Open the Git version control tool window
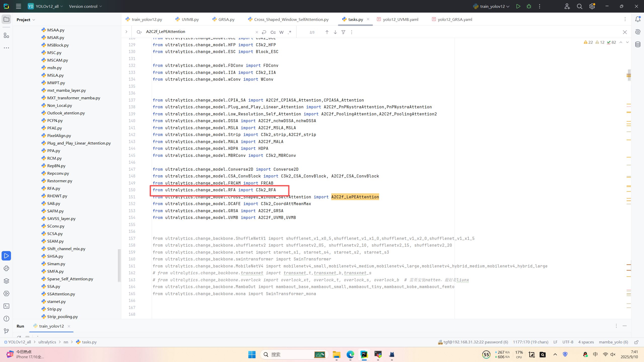 coord(6,331)
